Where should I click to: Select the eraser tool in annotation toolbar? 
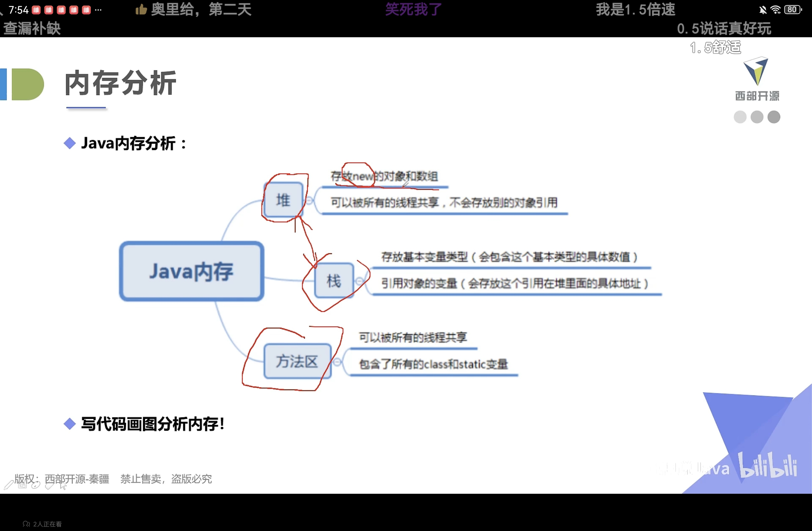tap(49, 485)
